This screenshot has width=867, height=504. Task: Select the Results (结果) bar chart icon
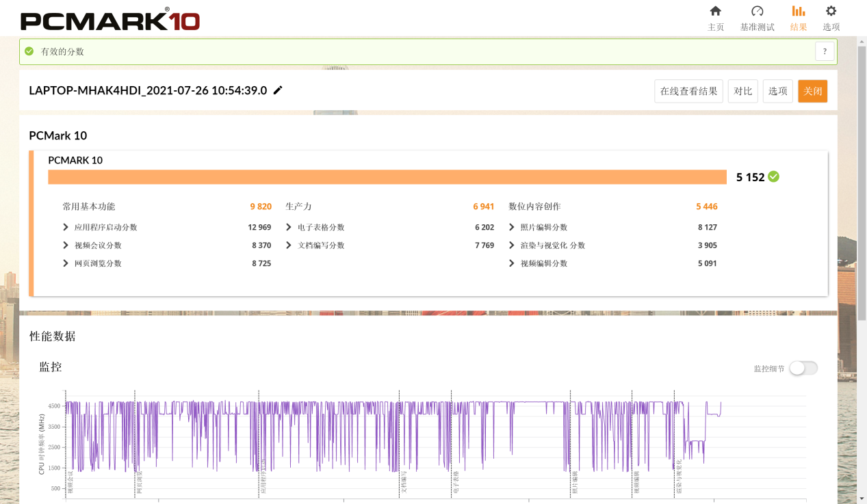pos(798,12)
